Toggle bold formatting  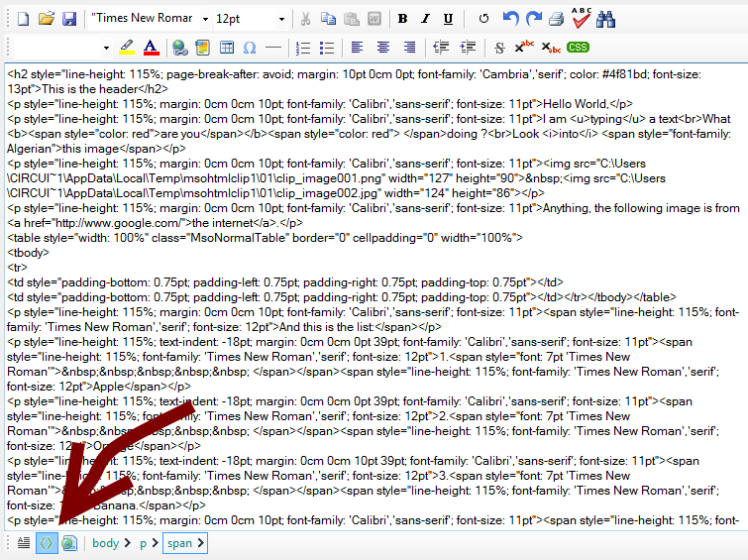[x=402, y=19]
